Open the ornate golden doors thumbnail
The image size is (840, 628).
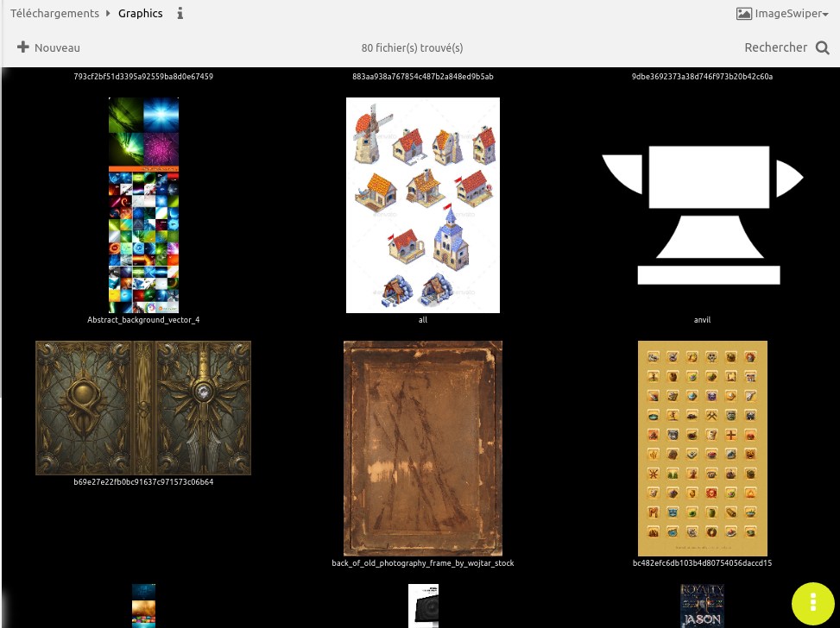(143, 407)
